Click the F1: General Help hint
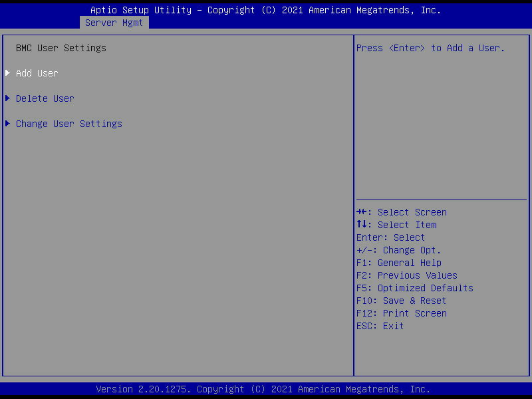Image resolution: width=532 pixels, height=399 pixels. coord(398,263)
